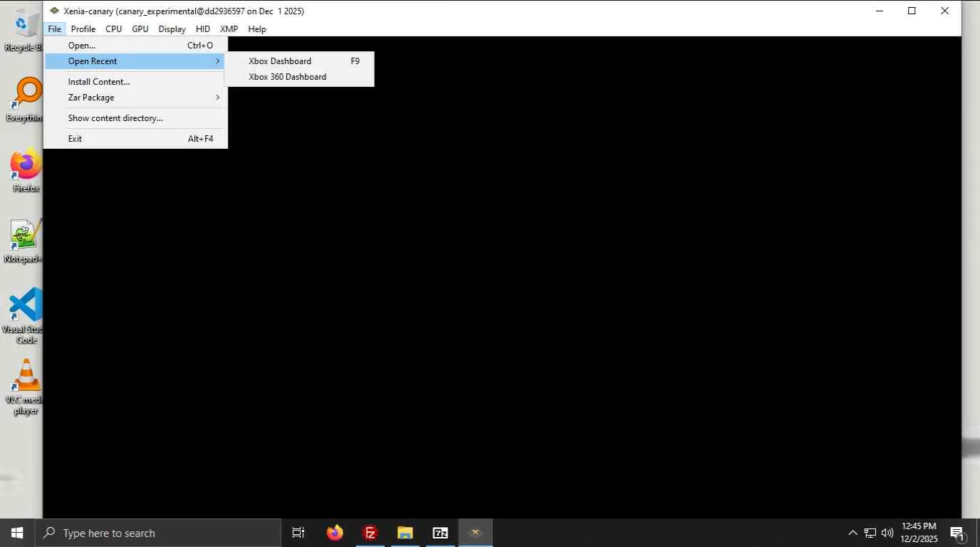The image size is (980, 547).
Task: Click the Xenia taskbar button
Action: coord(476,533)
